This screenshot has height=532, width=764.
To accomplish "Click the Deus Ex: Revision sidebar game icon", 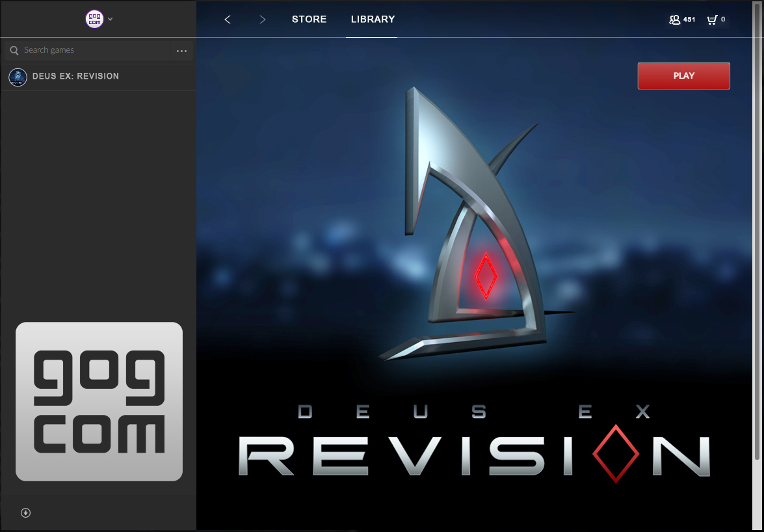I will (18, 77).
